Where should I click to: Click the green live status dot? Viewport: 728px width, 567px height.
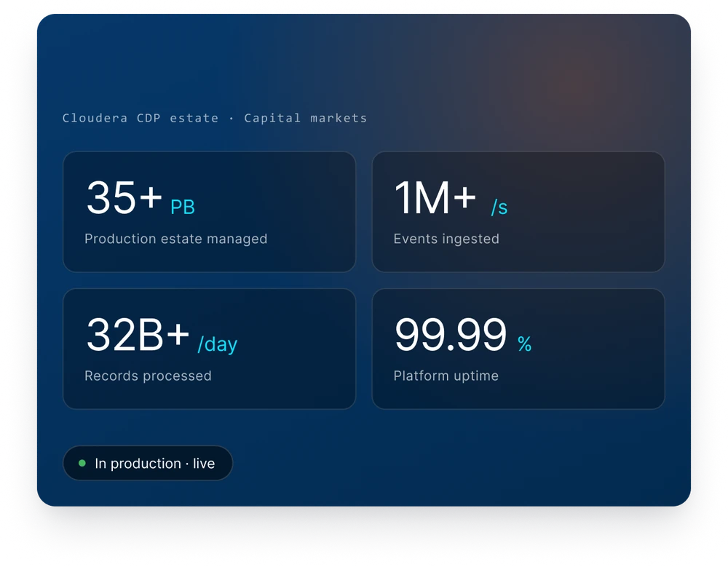pos(82,463)
